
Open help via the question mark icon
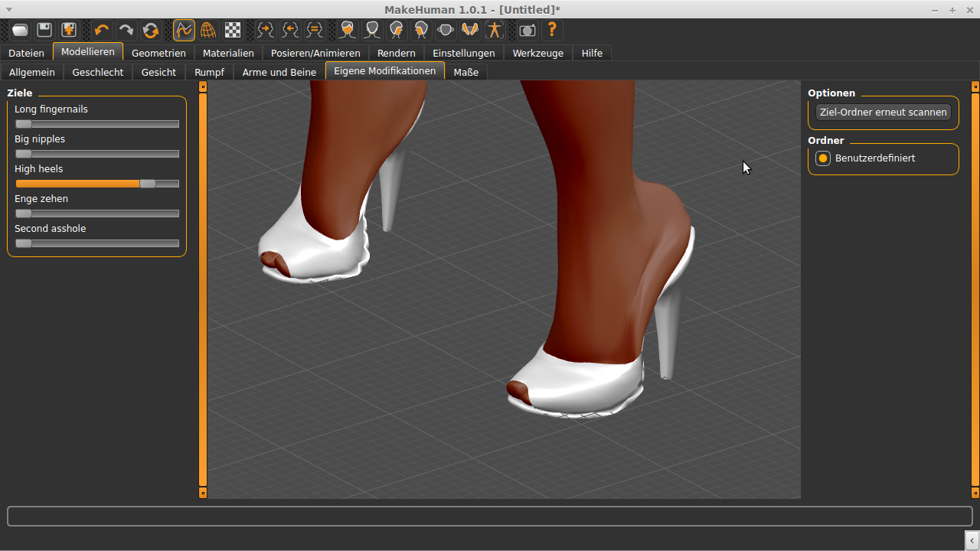click(x=552, y=30)
